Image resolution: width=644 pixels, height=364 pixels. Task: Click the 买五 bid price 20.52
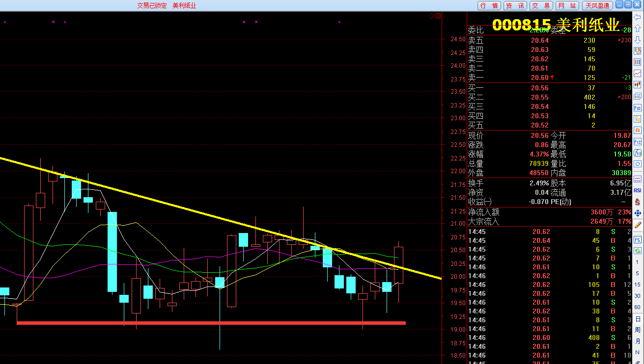(540, 125)
